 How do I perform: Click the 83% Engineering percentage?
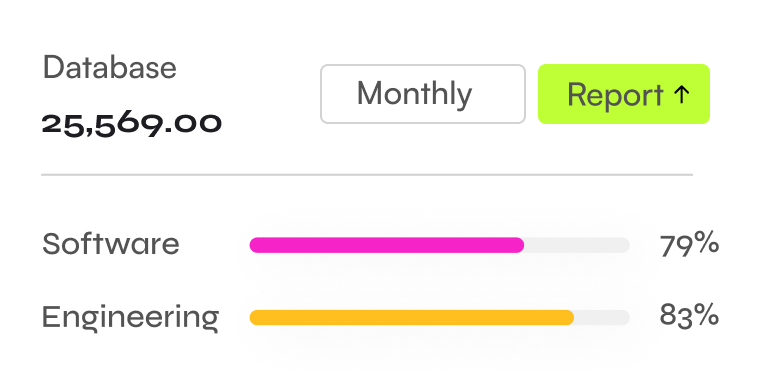689,315
